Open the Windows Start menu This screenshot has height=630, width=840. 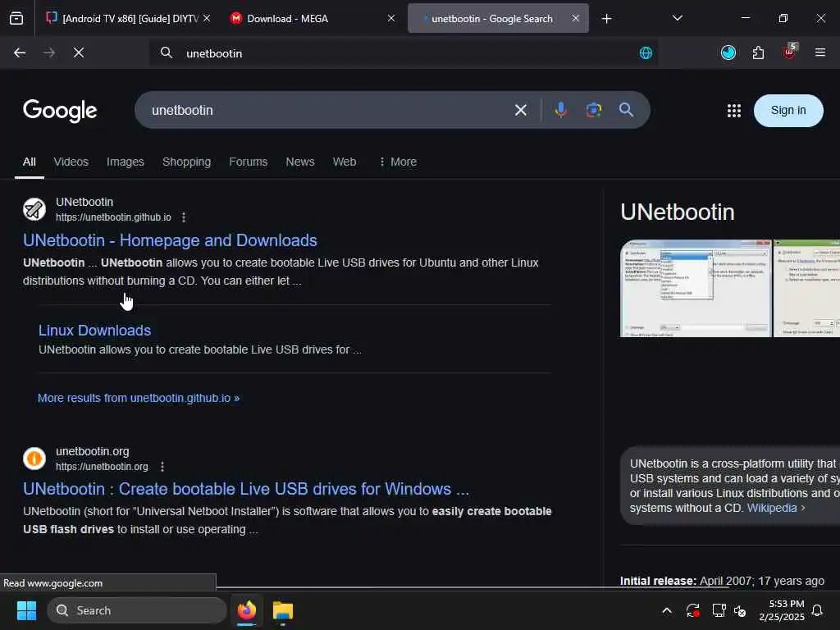[26, 610]
